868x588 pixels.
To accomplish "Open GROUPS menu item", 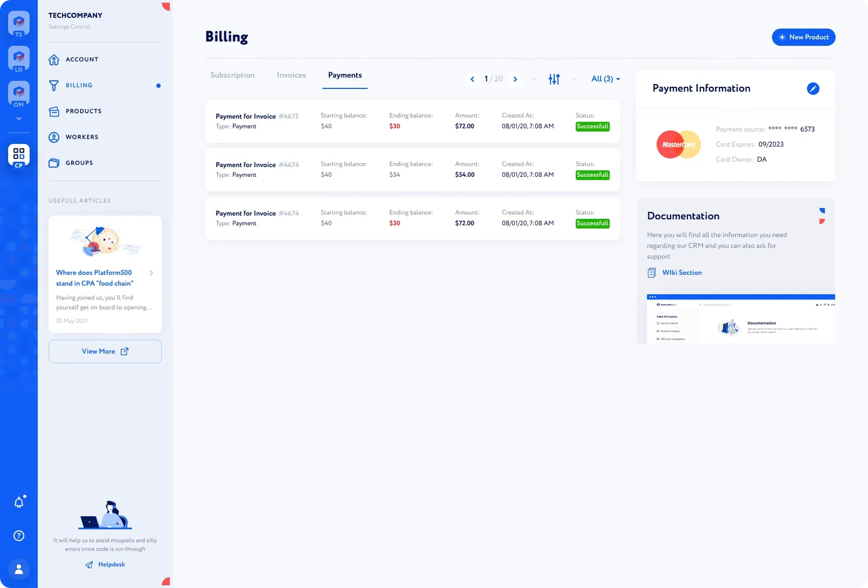I will 79,163.
